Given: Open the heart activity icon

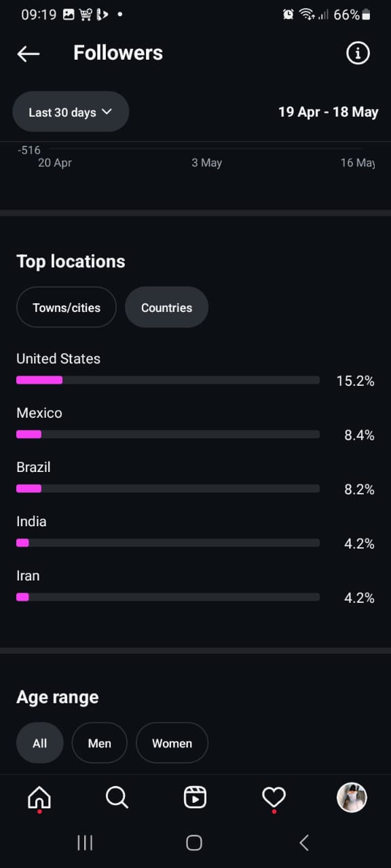Looking at the screenshot, I should (x=274, y=797).
